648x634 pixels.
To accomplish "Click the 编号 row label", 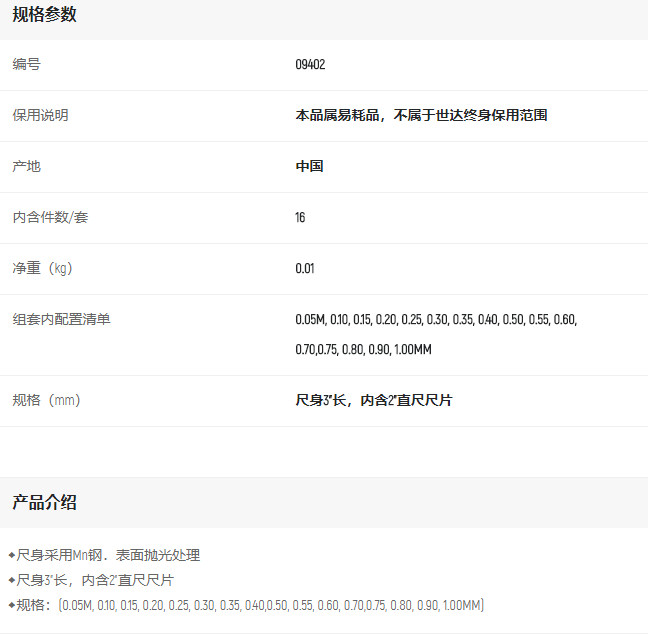I will pos(26,65).
